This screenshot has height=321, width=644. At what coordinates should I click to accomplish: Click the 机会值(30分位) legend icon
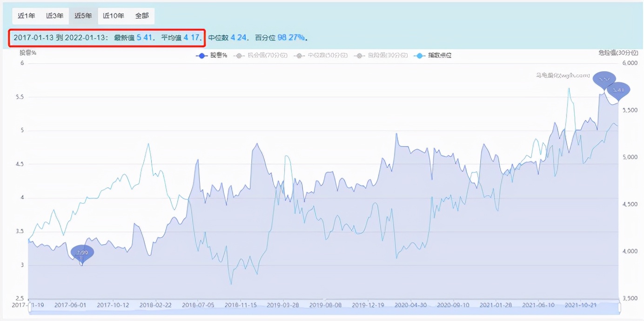point(361,55)
